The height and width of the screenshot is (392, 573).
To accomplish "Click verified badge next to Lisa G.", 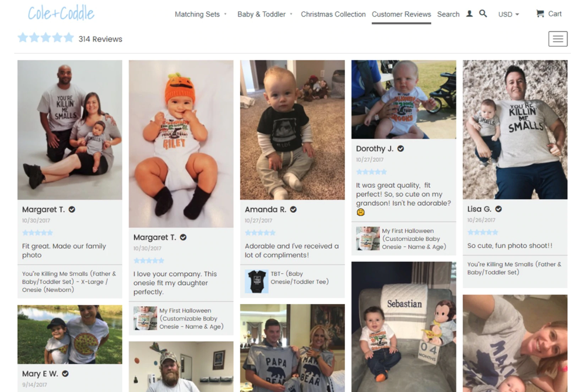I will click(x=498, y=209).
